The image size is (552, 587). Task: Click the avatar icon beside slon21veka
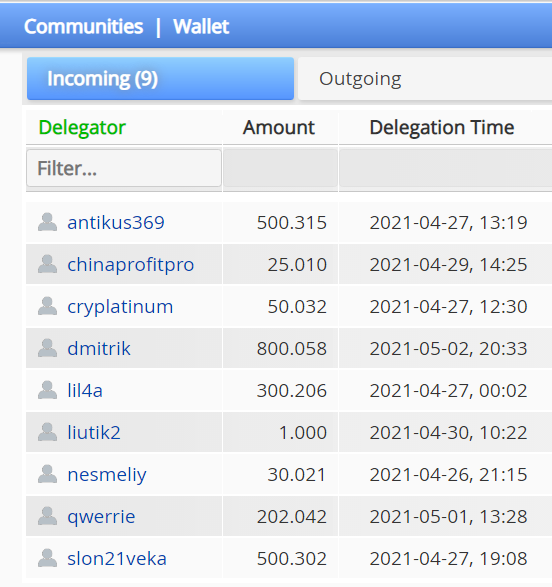(48, 558)
